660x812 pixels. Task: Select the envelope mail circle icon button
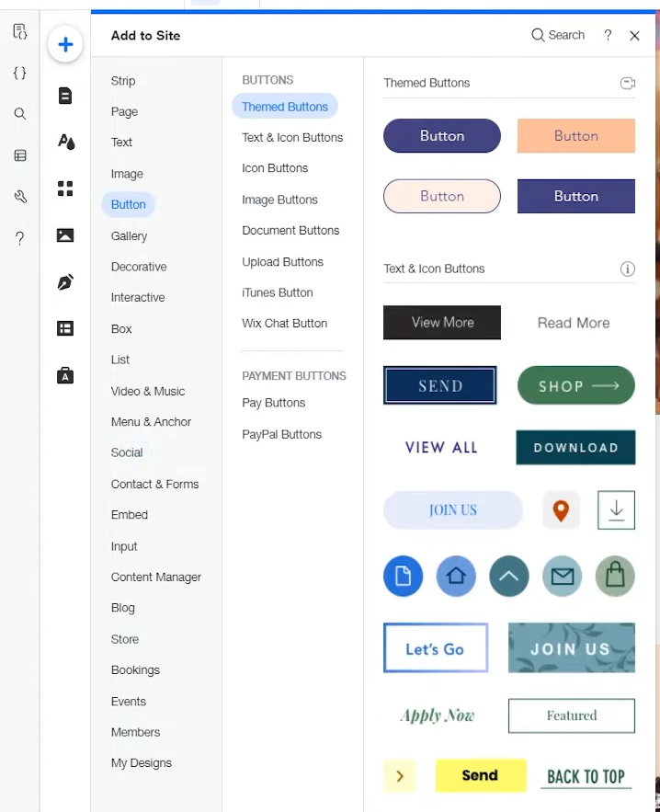click(563, 576)
